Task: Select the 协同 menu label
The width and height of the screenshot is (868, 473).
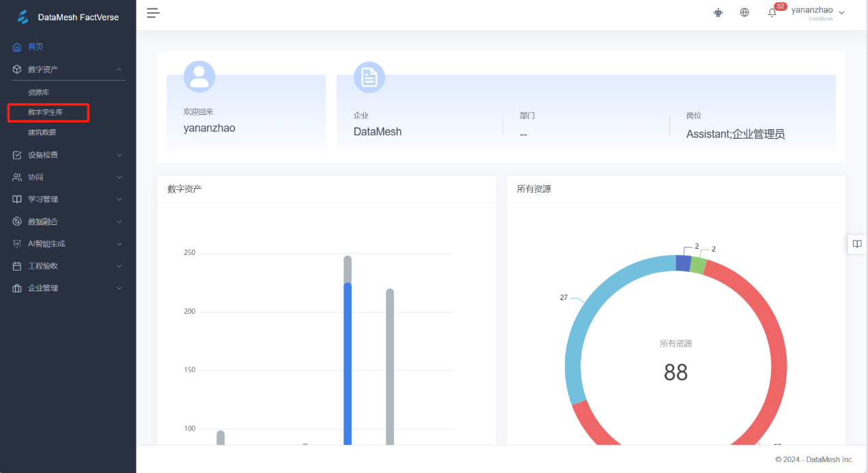Action: click(36, 177)
